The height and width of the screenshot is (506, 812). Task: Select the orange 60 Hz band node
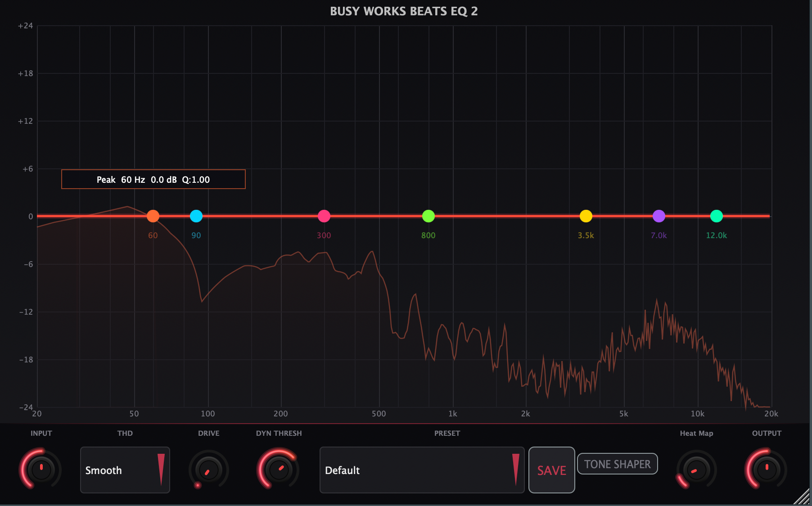click(x=153, y=216)
